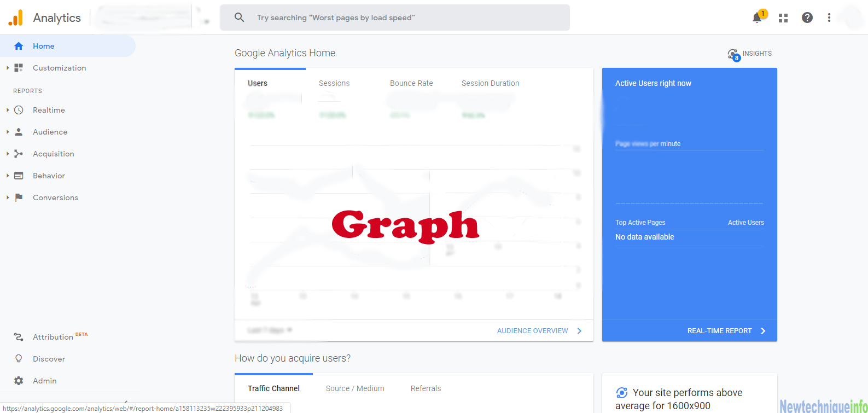Image resolution: width=868 pixels, height=413 pixels.
Task: Click the Admin gear icon
Action: 19,381
